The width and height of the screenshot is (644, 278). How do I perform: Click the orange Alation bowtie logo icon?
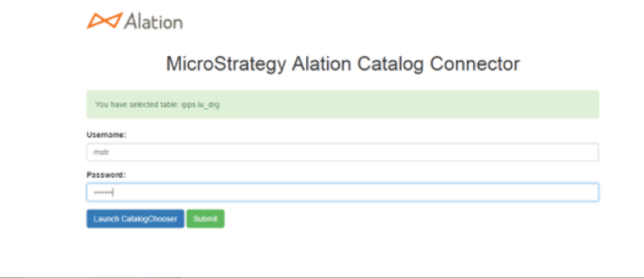104,21
